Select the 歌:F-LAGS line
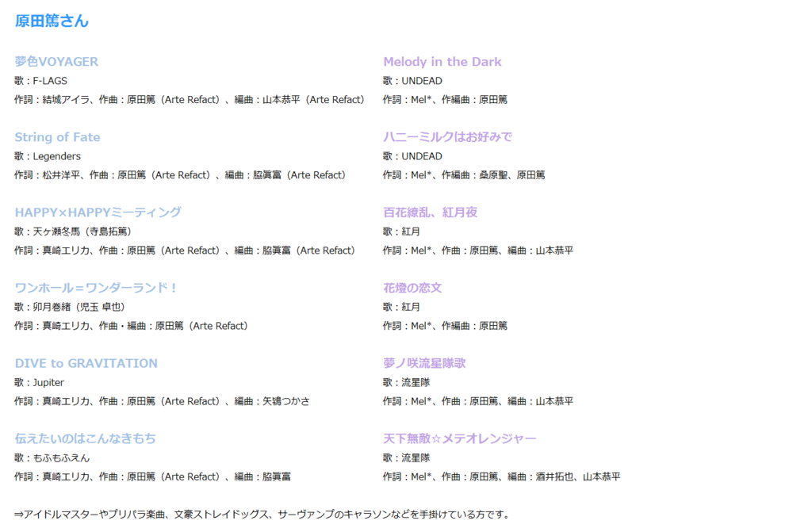The width and height of the screenshot is (812, 532). tap(41, 81)
